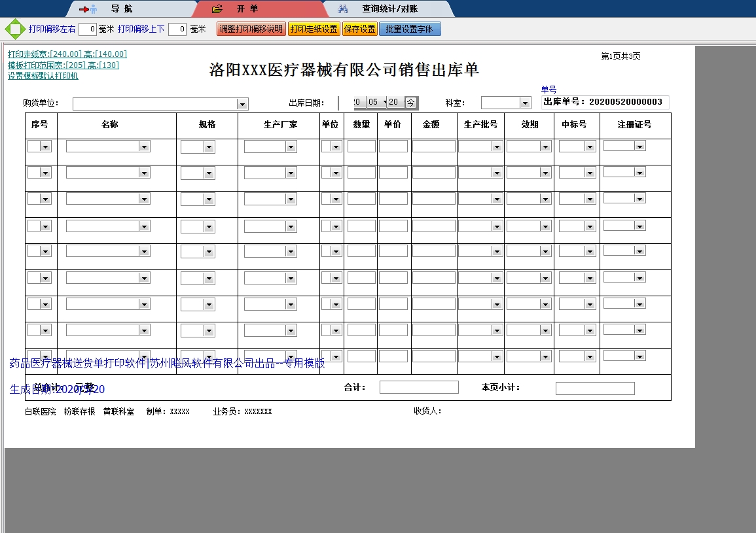756x533 pixels.
Task: Click the folder icon on 开单 tab
Action: (218, 9)
